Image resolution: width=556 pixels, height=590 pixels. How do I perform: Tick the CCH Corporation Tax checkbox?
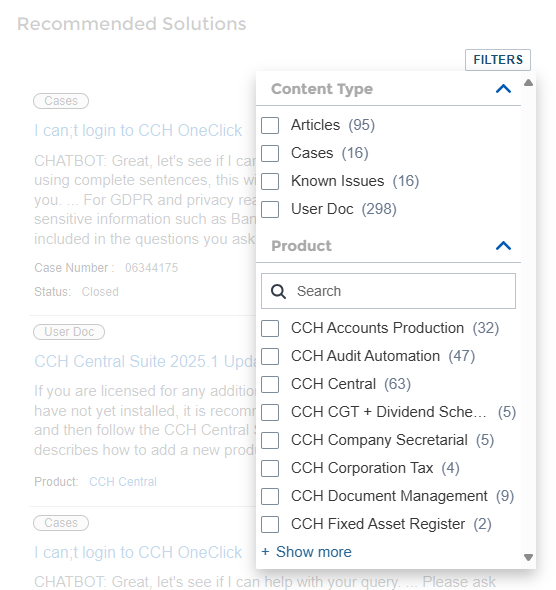click(x=270, y=468)
